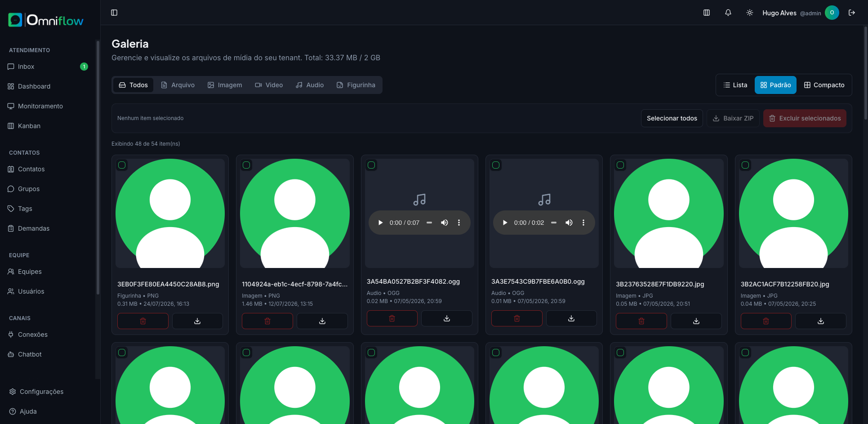Image resolution: width=868 pixels, height=424 pixels.
Task: Collapse the sidebar with the panel toggle icon
Action: pos(114,13)
